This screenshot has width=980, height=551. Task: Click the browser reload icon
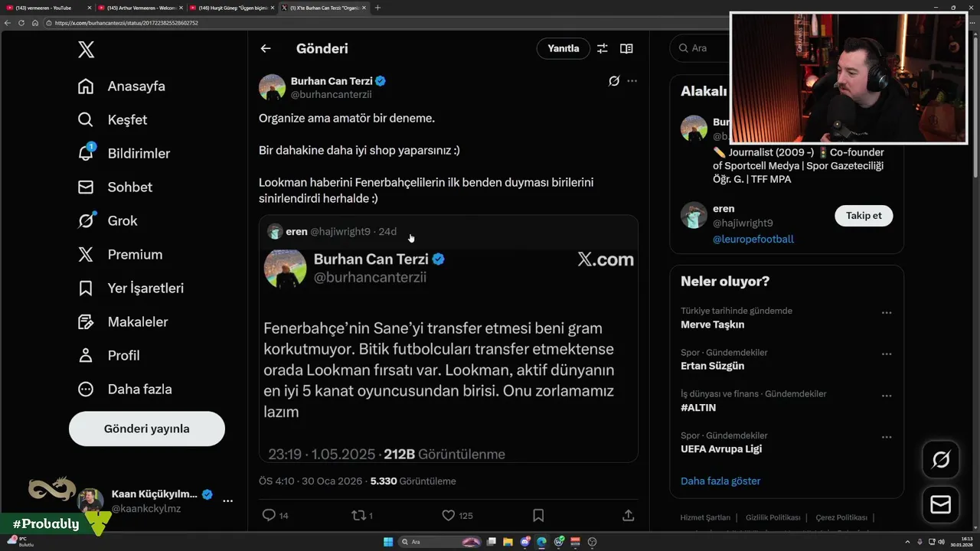21,23
